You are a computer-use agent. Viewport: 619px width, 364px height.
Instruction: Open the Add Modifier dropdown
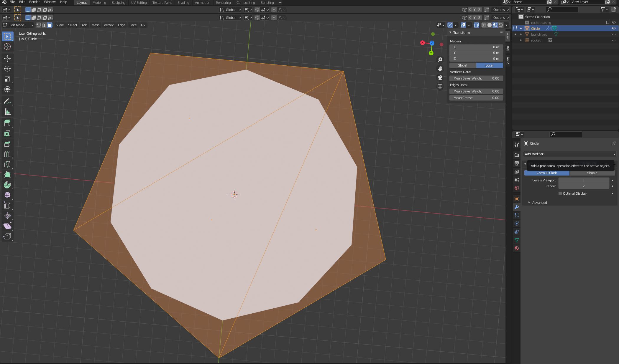click(x=570, y=154)
